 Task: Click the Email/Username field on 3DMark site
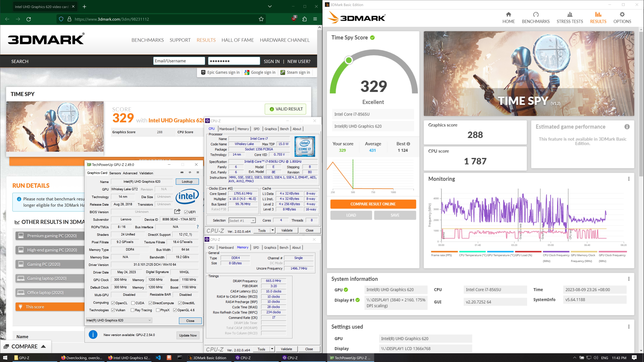pos(179,61)
